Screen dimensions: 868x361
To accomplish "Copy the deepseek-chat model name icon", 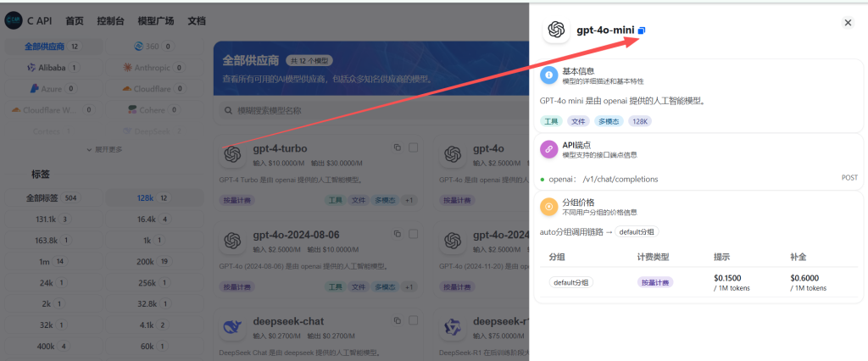I will click(x=397, y=320).
